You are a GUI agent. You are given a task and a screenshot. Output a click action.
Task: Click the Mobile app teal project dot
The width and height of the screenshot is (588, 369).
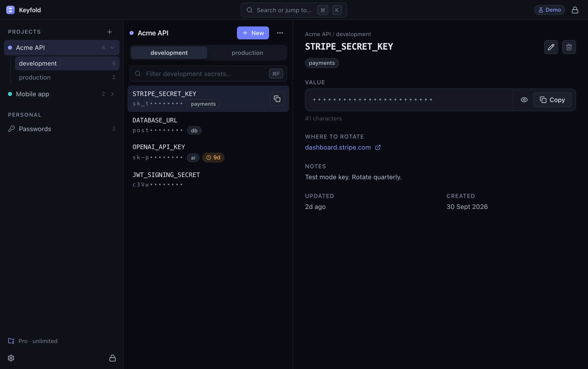click(10, 94)
